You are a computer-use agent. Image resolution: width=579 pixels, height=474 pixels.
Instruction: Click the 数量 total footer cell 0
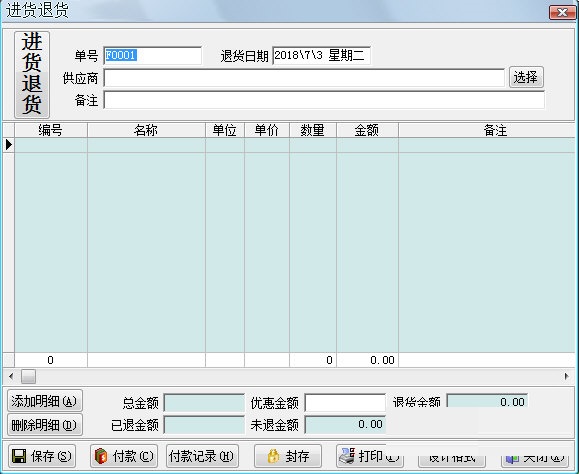point(313,360)
